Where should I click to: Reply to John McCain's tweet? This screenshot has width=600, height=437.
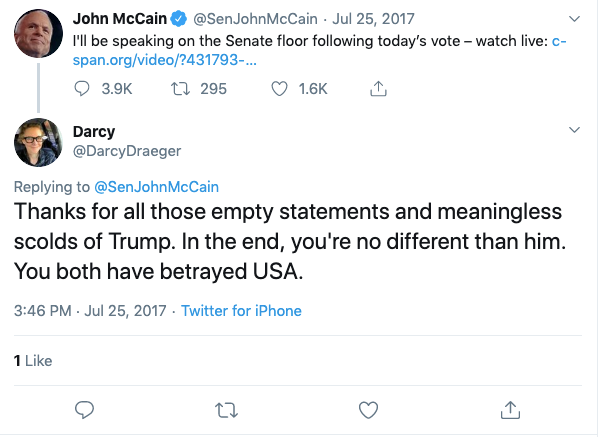coord(85,89)
